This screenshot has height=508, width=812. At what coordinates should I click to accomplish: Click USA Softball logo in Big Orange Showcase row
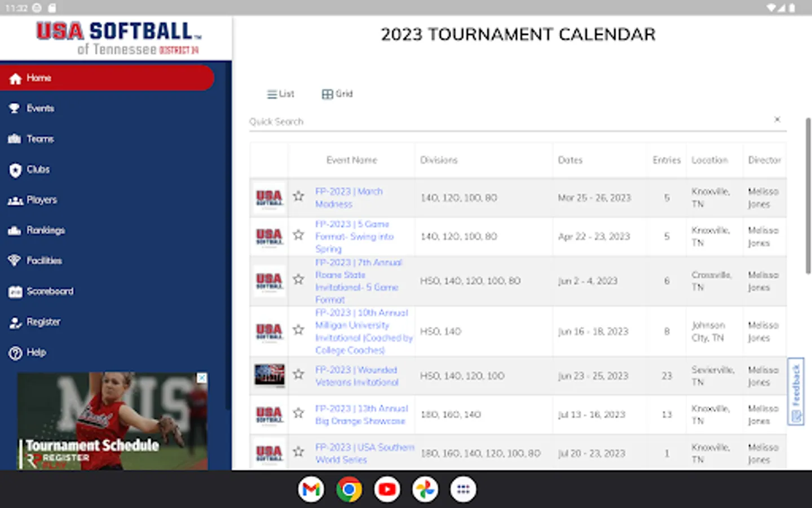(270, 415)
